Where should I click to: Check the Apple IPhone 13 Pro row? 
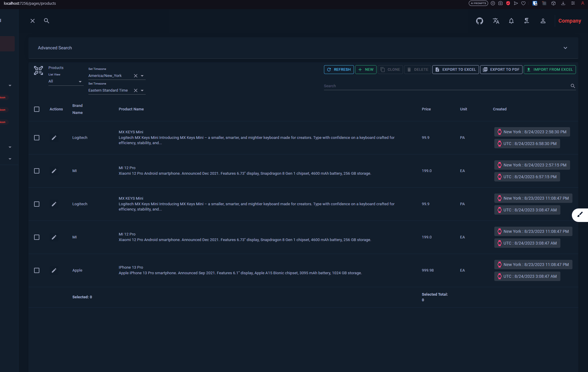pos(37,270)
